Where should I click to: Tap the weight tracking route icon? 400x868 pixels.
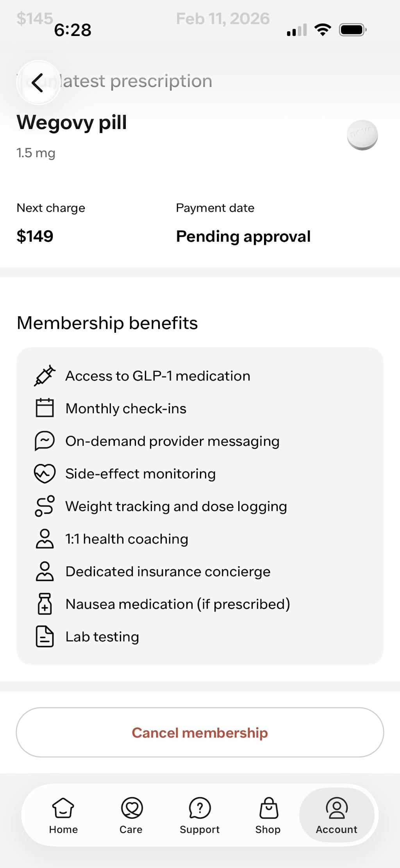click(45, 506)
